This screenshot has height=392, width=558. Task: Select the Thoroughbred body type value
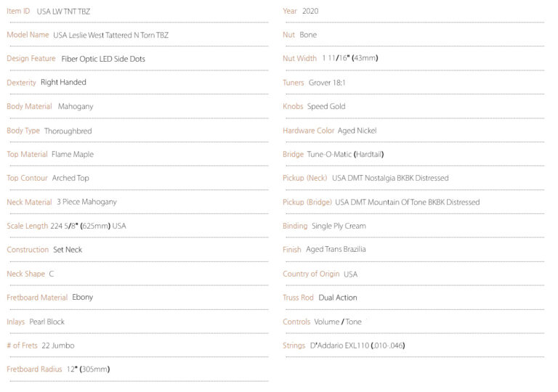68,131
